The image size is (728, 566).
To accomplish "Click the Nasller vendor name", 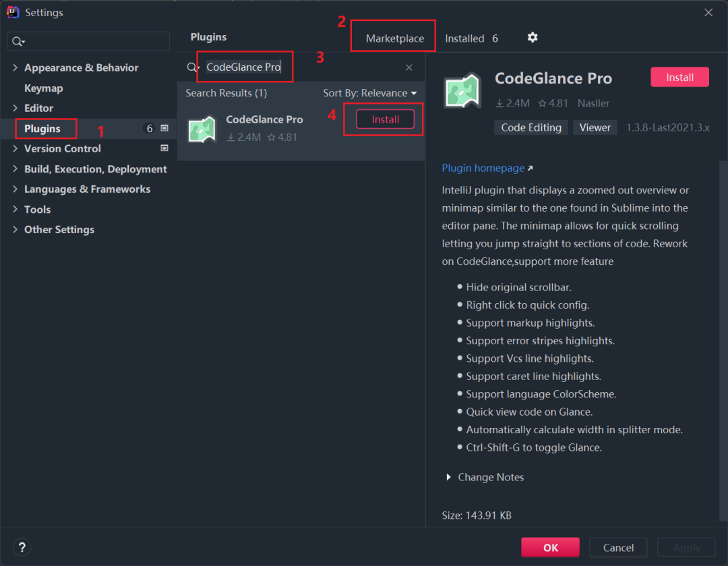I will [593, 104].
